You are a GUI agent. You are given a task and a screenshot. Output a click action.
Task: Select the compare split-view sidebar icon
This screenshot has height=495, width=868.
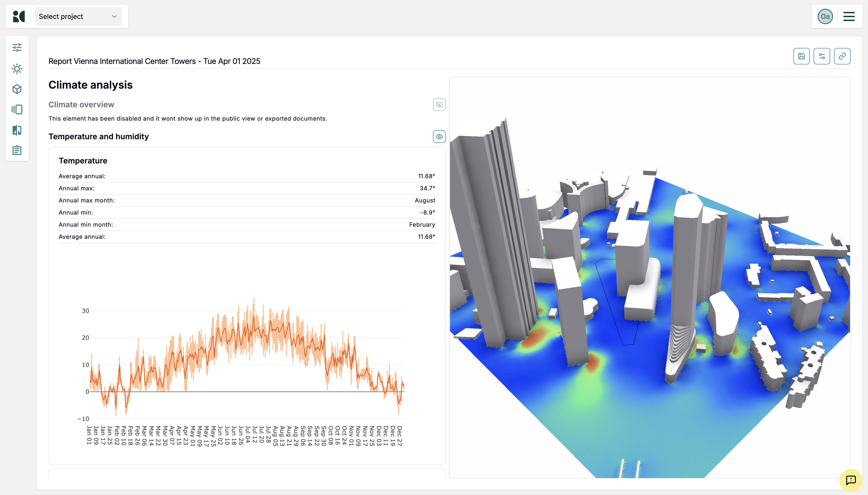click(x=17, y=130)
